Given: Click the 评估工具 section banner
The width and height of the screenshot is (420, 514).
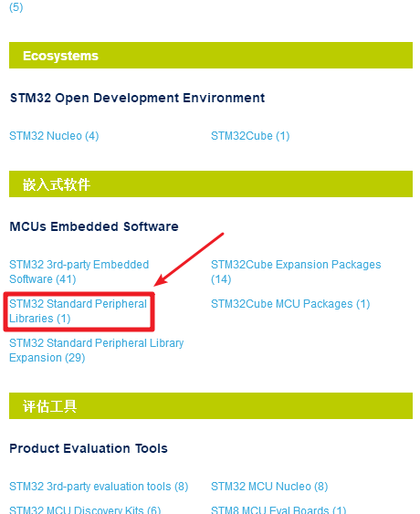Looking at the screenshot, I should (211, 406).
